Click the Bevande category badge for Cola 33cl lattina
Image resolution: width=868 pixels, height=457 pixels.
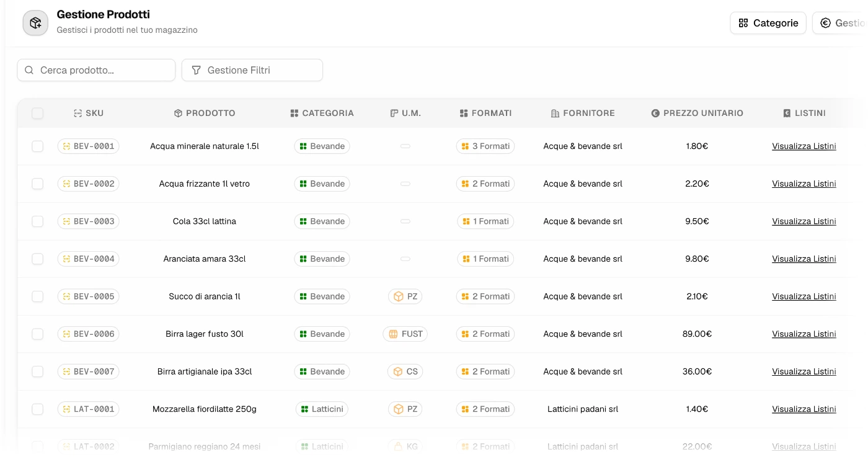tap(322, 221)
